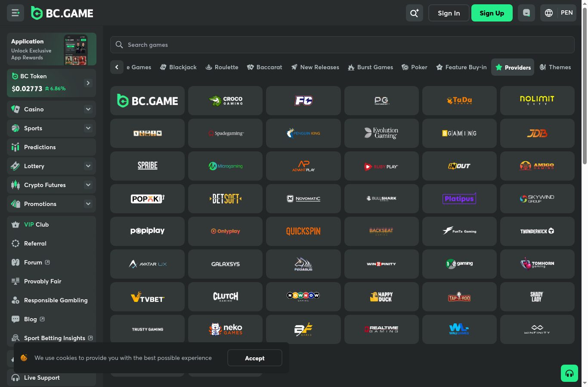
Task: Open Evolution Gaming provider tile
Action: (x=381, y=133)
